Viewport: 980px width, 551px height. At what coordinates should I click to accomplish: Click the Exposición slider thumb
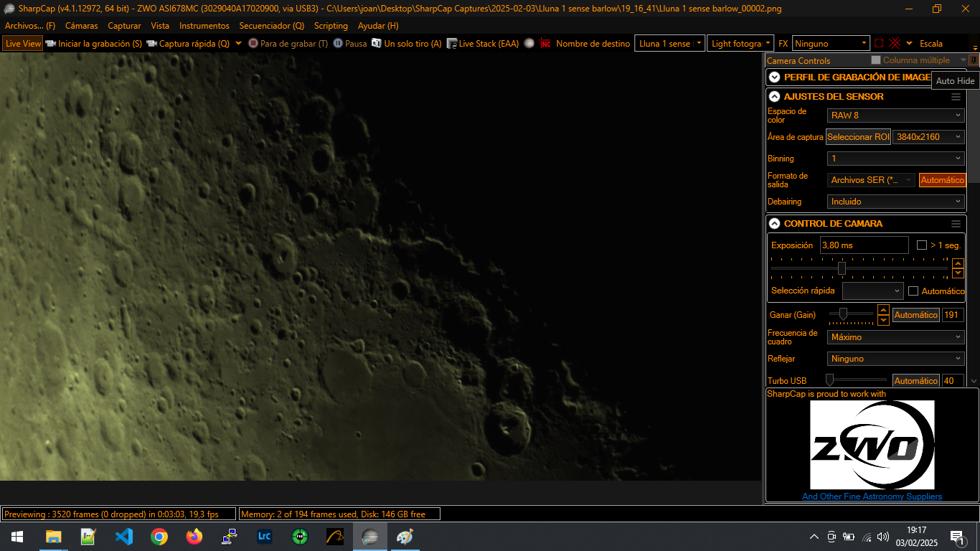842,268
